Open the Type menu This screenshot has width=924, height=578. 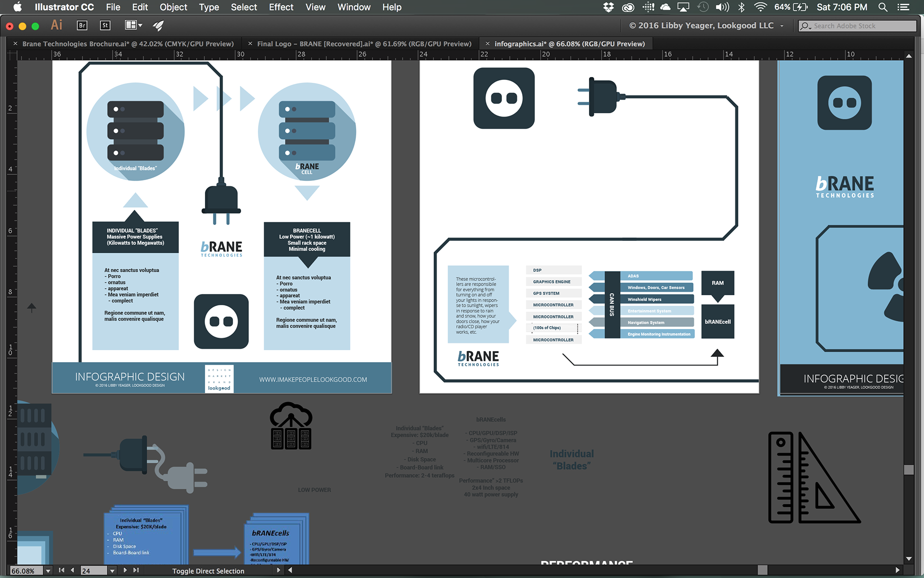tap(209, 7)
